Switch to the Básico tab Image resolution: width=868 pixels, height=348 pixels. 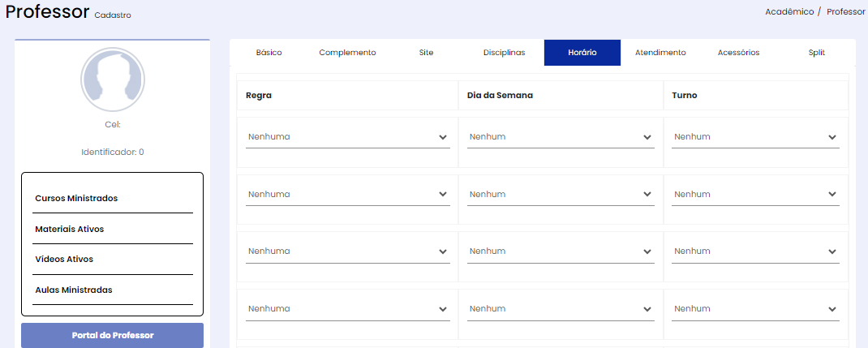point(269,53)
